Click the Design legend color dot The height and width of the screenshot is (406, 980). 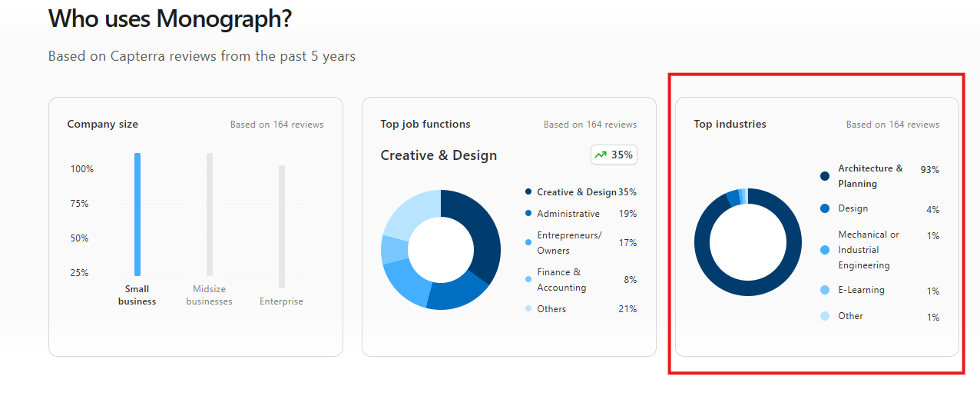tap(825, 208)
